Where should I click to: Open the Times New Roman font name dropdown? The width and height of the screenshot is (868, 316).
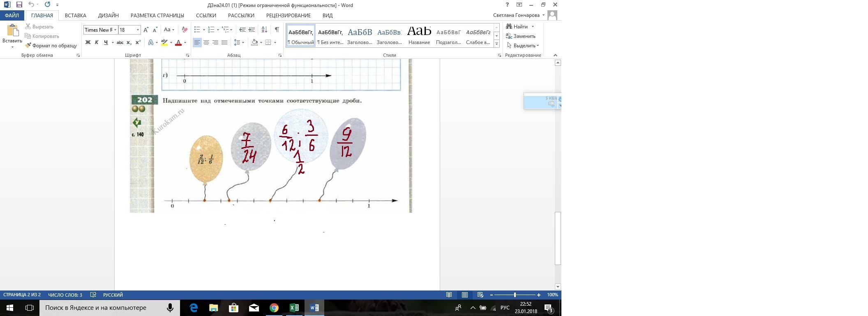115,30
